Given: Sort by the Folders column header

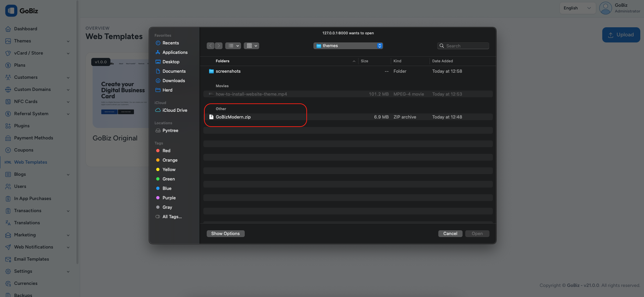Looking at the screenshot, I should 223,61.
